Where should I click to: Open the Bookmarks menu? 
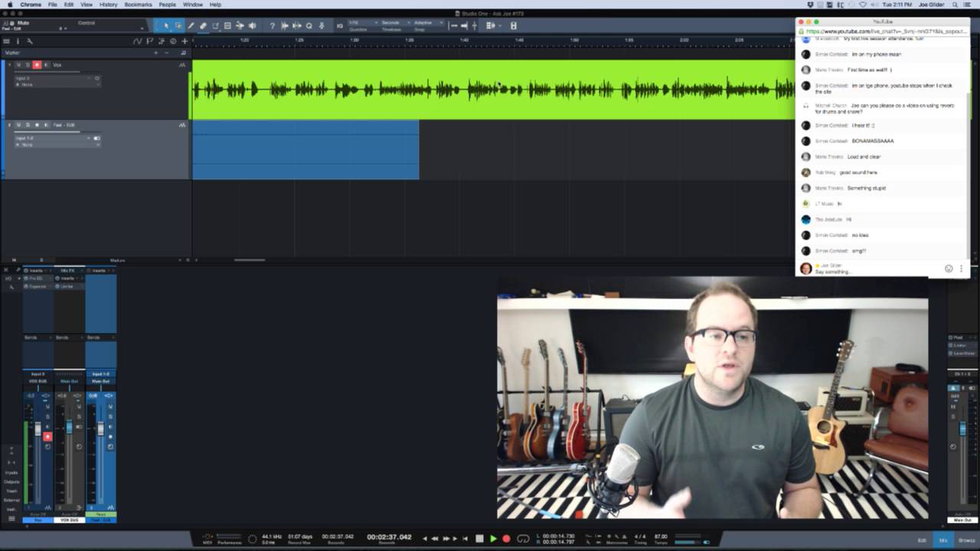[x=138, y=5]
